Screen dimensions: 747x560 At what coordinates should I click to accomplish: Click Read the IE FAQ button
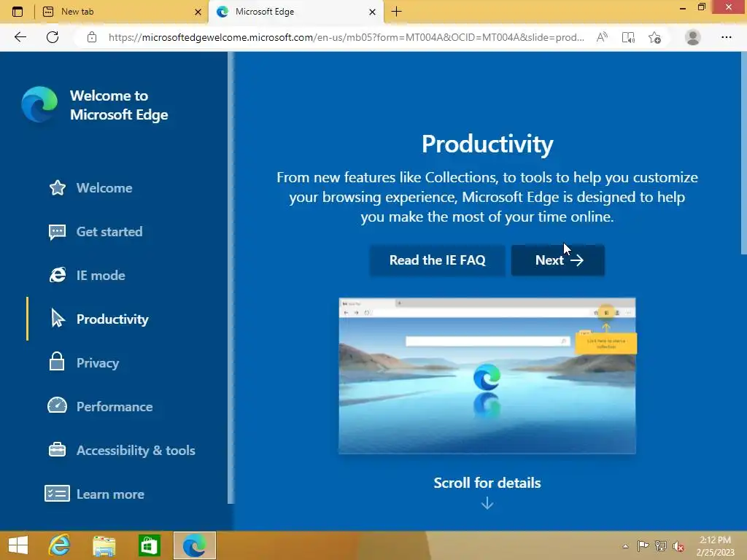438,260
